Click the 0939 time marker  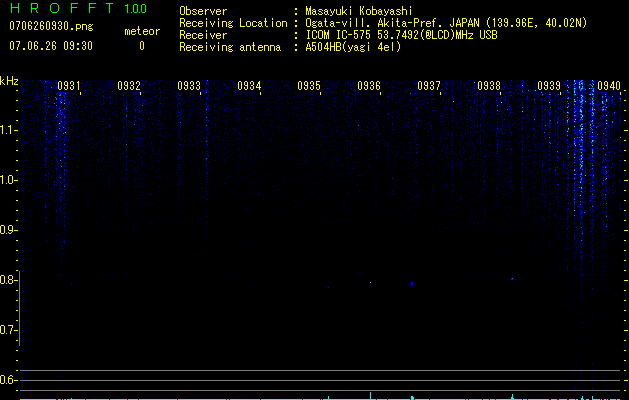[549, 85]
